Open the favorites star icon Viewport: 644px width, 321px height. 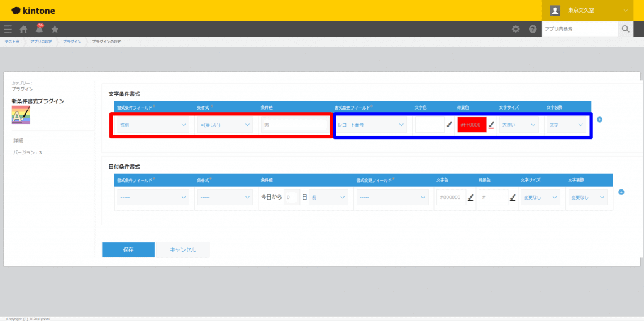click(x=55, y=29)
